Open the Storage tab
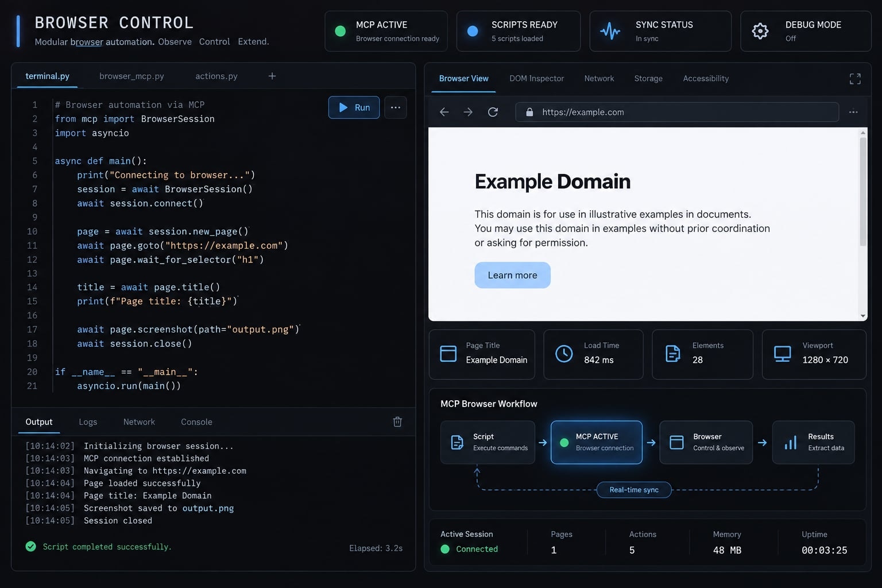The width and height of the screenshot is (882, 588). pyautogui.click(x=648, y=79)
